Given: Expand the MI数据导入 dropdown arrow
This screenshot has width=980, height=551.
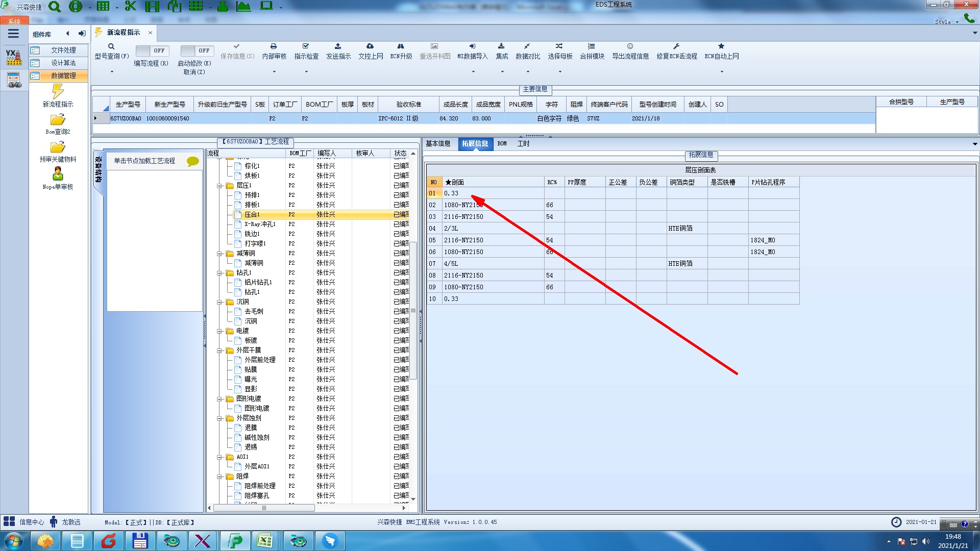Looking at the screenshot, I should point(473,71).
